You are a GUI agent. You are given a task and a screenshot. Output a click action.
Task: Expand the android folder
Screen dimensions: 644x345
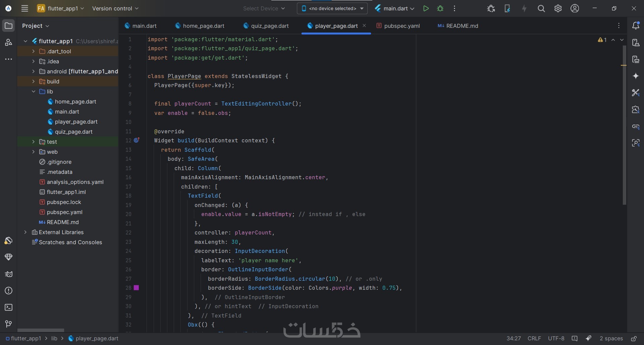pos(33,71)
